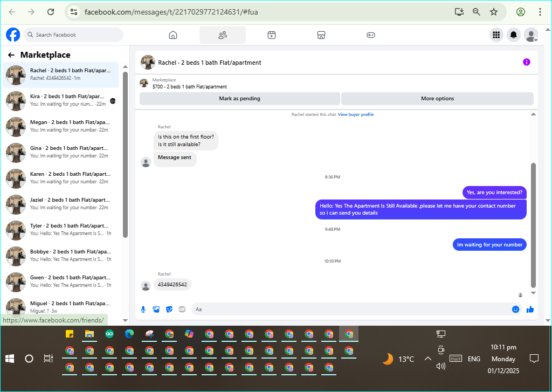Choose a GIF icon
552x392 pixels.
[182, 310]
